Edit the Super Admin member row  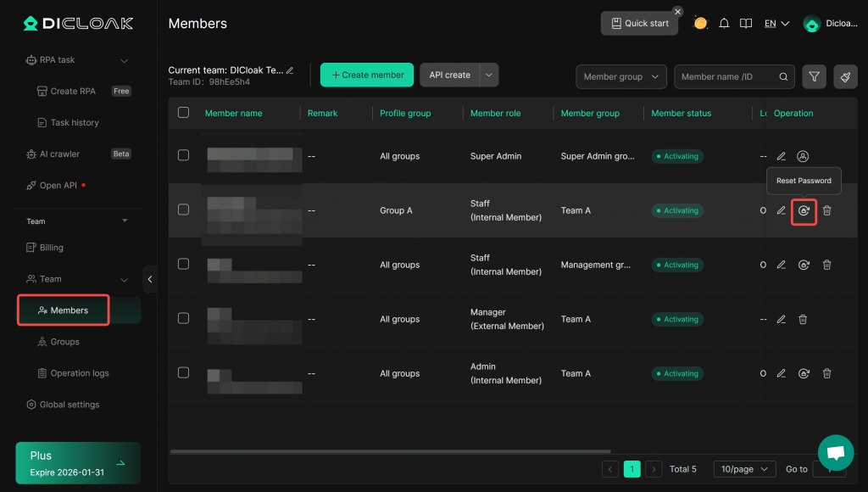pos(782,156)
